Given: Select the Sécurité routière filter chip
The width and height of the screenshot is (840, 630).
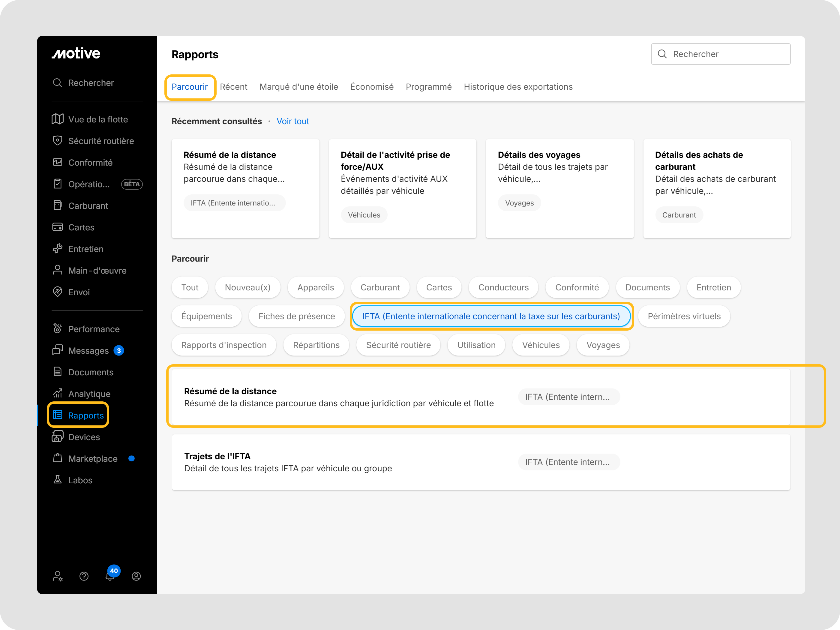Looking at the screenshot, I should tap(398, 345).
